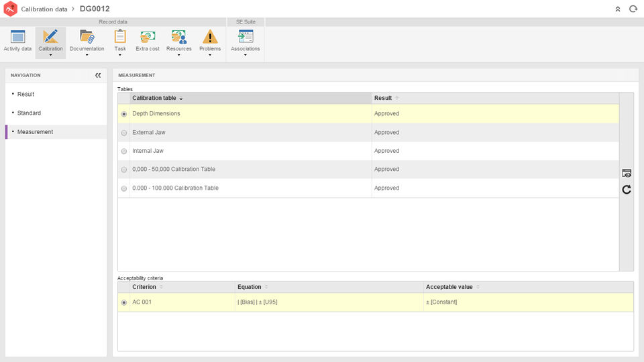644x362 pixels.
Task: Select the 0.000 - 100.000 Calibration Table radio
Action: (x=124, y=188)
